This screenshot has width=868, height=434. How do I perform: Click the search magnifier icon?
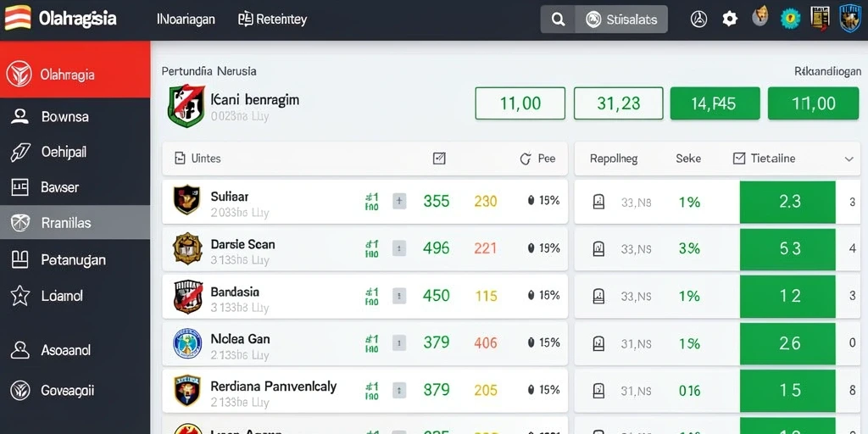pyautogui.click(x=558, y=20)
